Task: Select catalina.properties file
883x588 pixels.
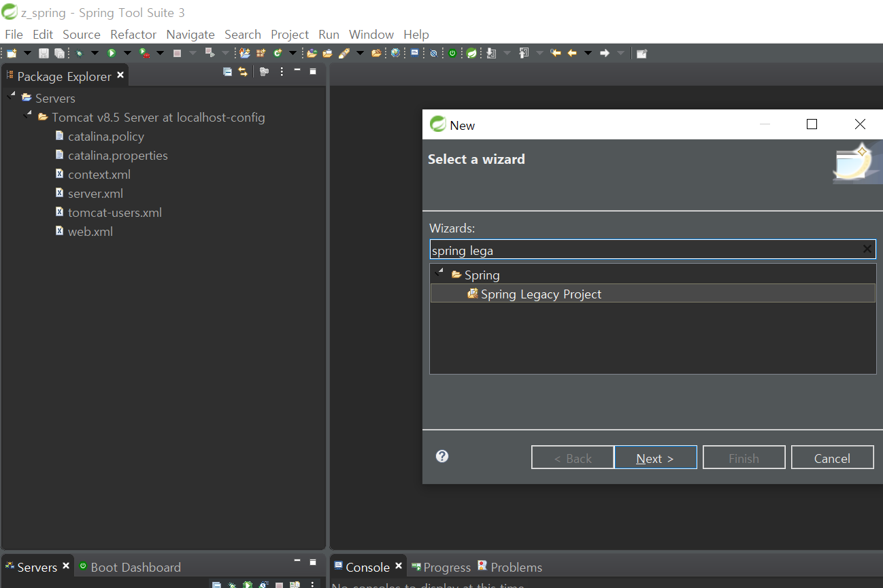Action: coord(118,156)
